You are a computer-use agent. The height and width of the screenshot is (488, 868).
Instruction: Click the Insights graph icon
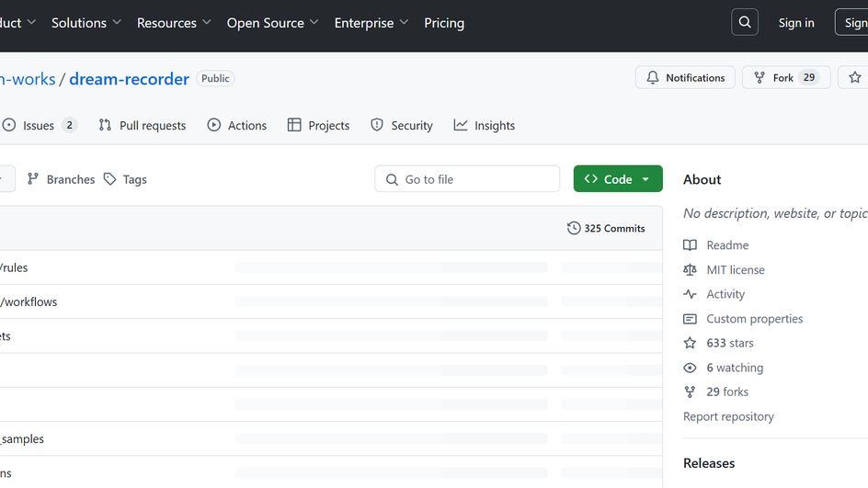pos(461,125)
